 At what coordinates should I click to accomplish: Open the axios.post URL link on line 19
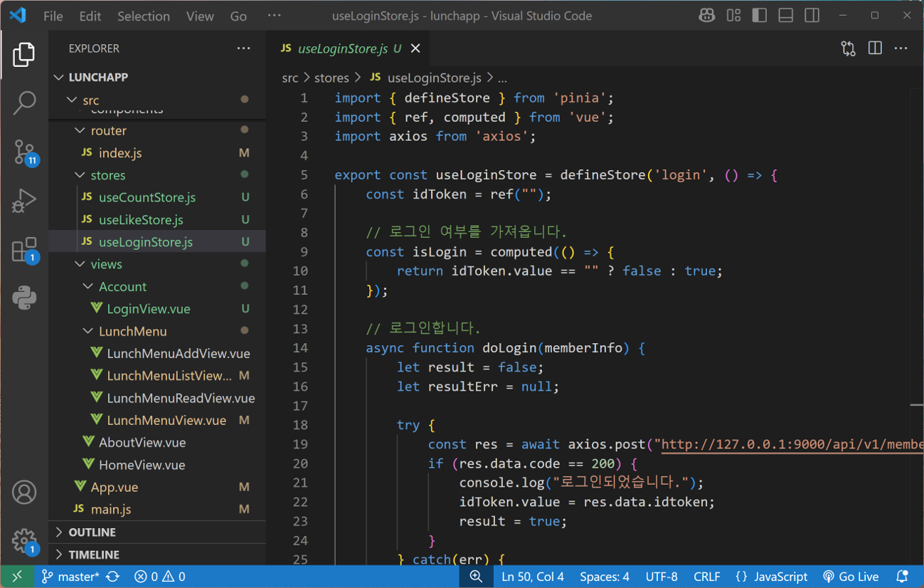click(x=792, y=444)
